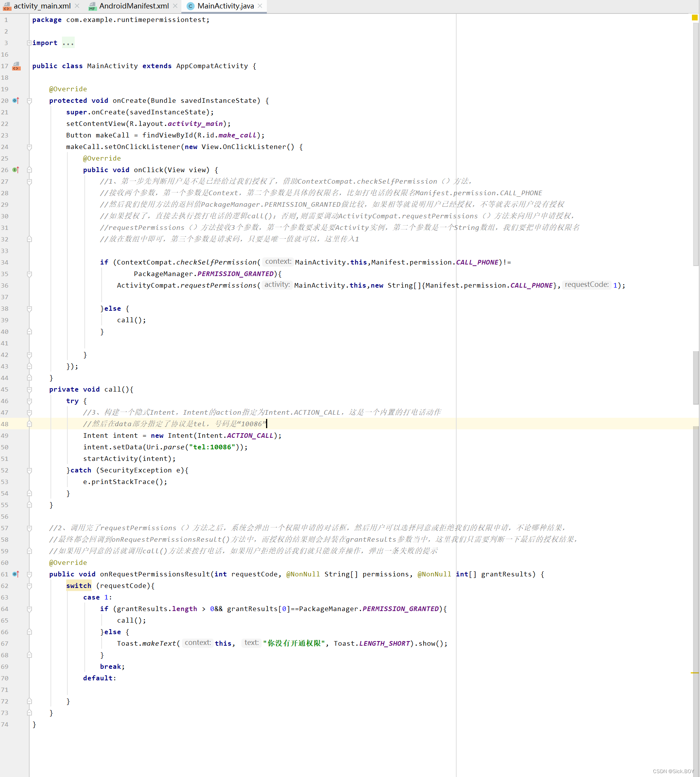Collapse the switch statement fold marker
This screenshot has height=777, width=700.
click(x=29, y=586)
